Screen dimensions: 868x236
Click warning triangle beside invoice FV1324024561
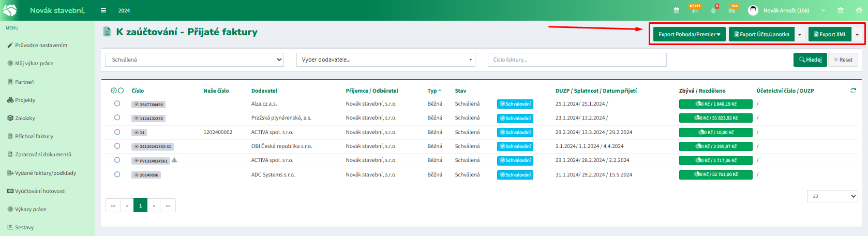point(174,160)
